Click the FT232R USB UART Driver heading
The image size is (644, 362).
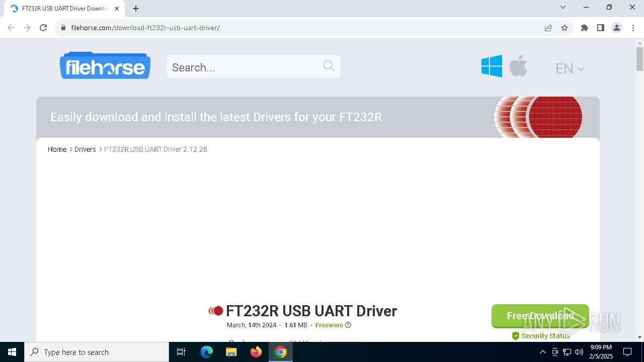311,311
